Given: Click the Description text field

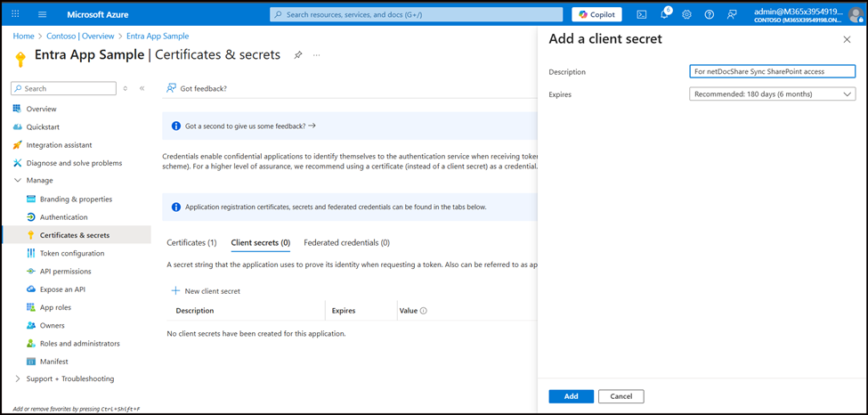Looking at the screenshot, I should point(772,71).
